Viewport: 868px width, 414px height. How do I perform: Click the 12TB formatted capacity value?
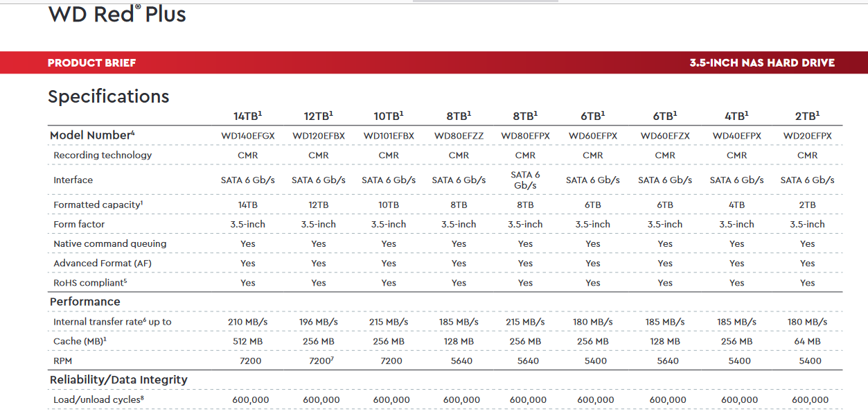pos(319,205)
